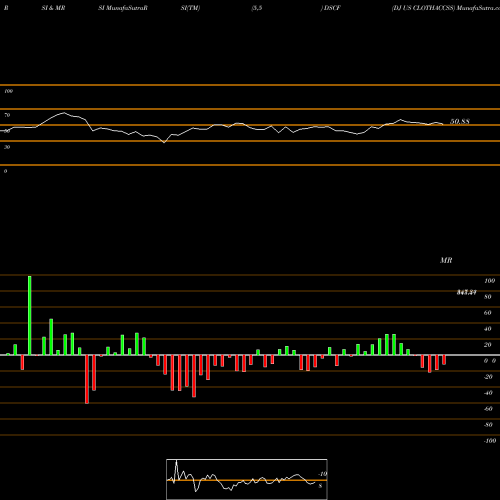Select the 343.24 value in the MR panel
500x500 pixels.
coord(466,292)
